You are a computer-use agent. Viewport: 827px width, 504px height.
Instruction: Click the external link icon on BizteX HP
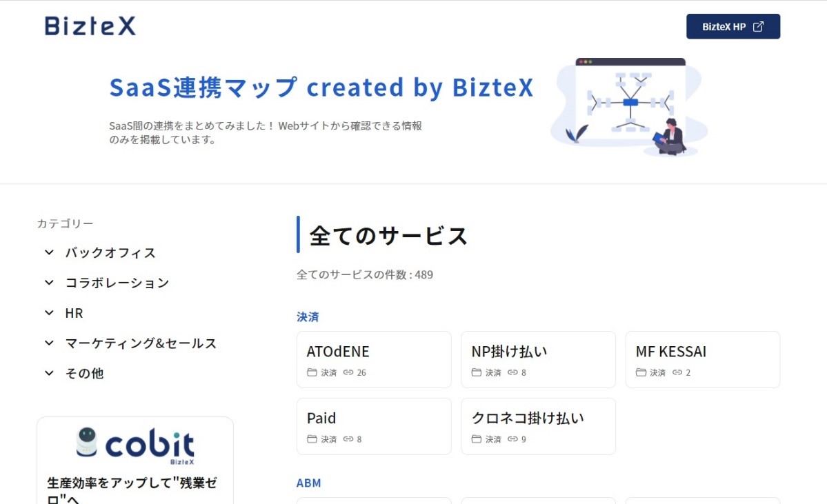coord(758,26)
